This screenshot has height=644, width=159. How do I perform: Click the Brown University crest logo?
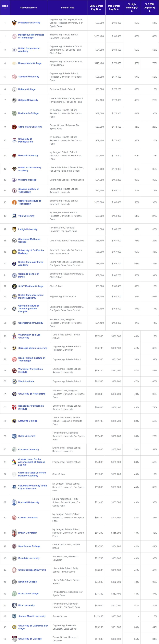tap(14, 533)
